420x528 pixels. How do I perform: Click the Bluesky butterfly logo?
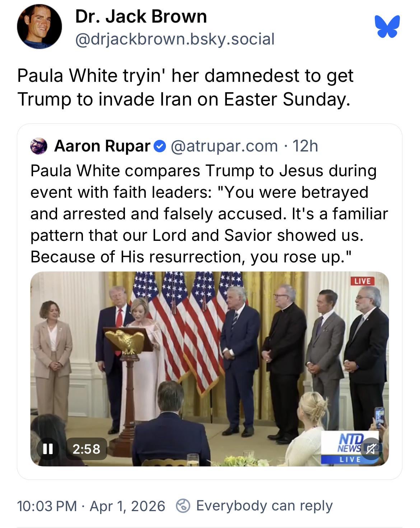(387, 27)
